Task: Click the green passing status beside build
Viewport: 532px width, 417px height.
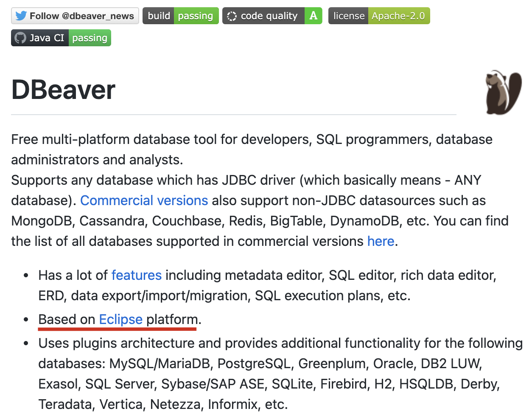Action: (196, 16)
